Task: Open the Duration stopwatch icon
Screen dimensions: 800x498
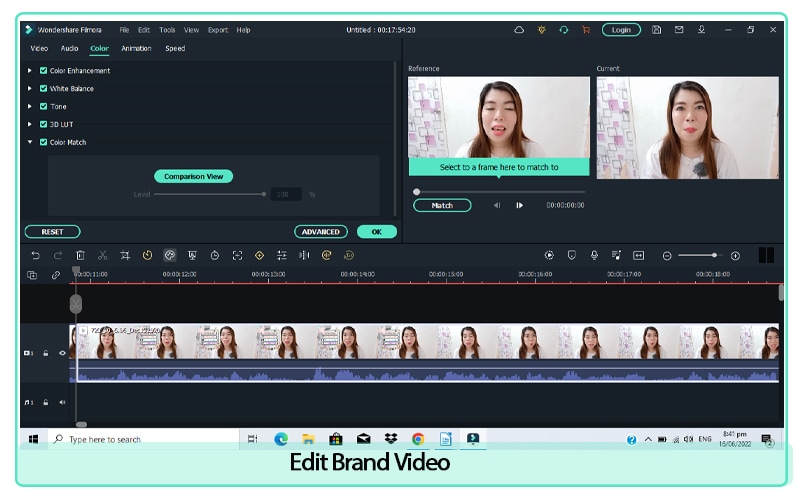Action: tap(215, 256)
